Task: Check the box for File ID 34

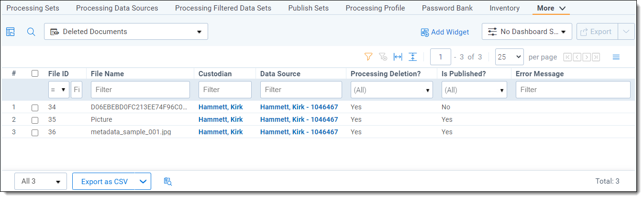Action: (35, 107)
